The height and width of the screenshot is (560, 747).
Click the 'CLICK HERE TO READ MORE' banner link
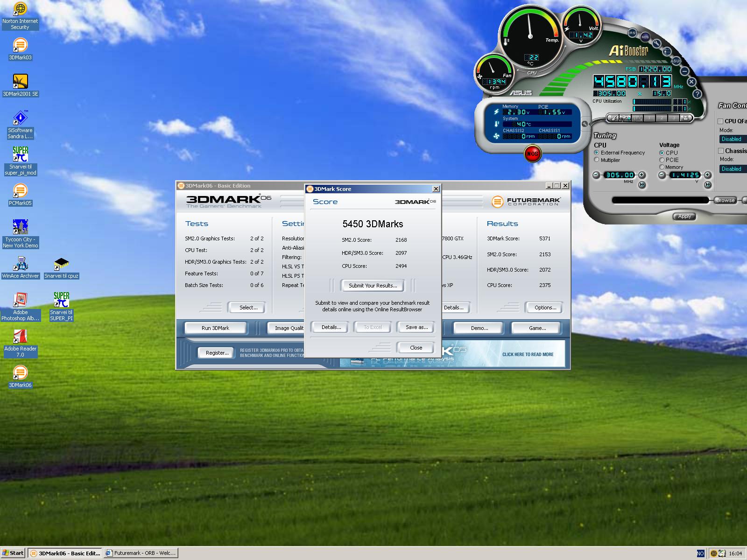(528, 354)
